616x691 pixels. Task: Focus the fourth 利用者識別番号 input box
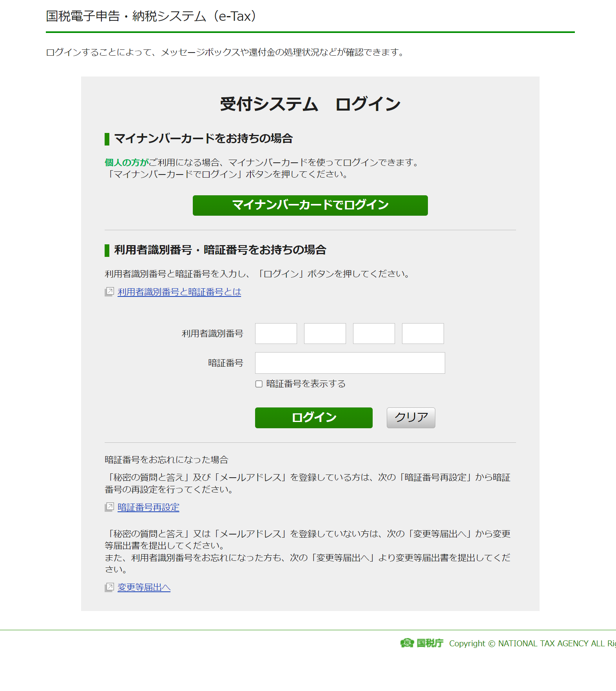click(x=423, y=333)
